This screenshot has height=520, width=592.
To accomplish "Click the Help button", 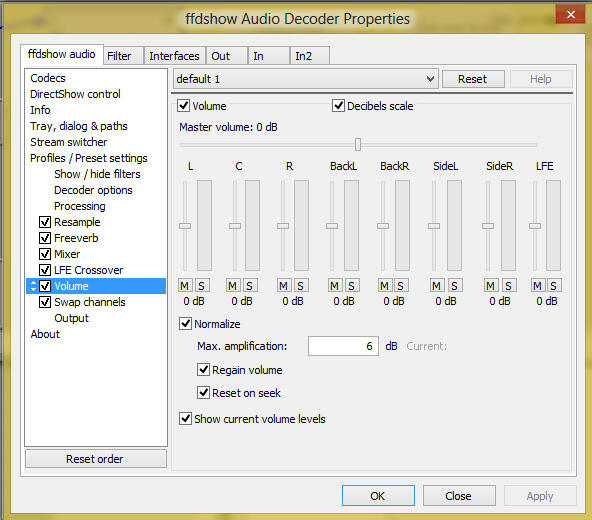I will tap(541, 79).
